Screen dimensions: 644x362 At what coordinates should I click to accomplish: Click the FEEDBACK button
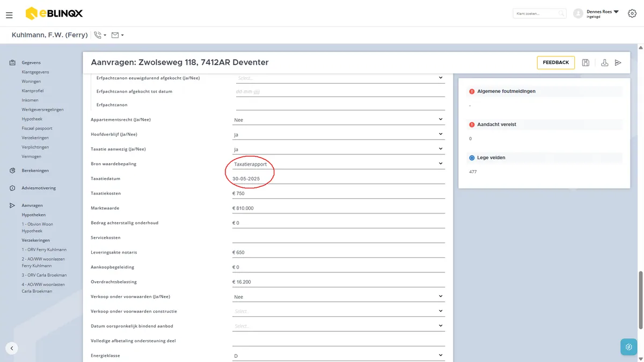pos(555,63)
